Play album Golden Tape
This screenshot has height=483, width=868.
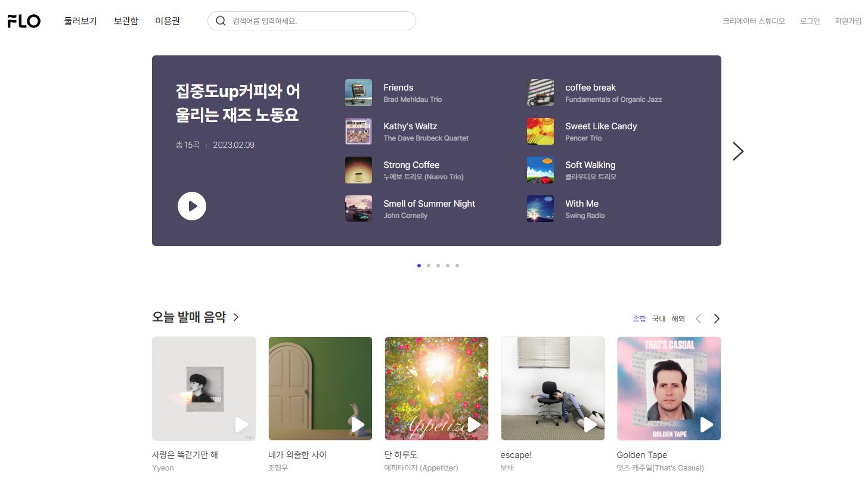706,425
